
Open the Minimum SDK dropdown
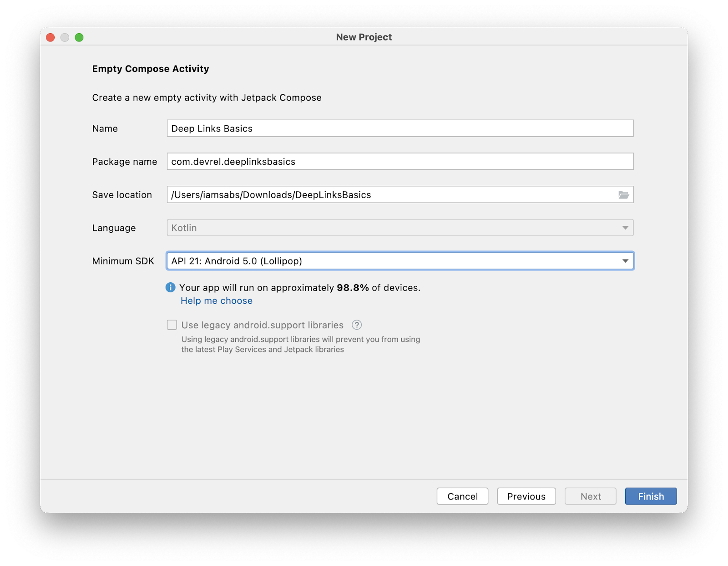(x=399, y=261)
